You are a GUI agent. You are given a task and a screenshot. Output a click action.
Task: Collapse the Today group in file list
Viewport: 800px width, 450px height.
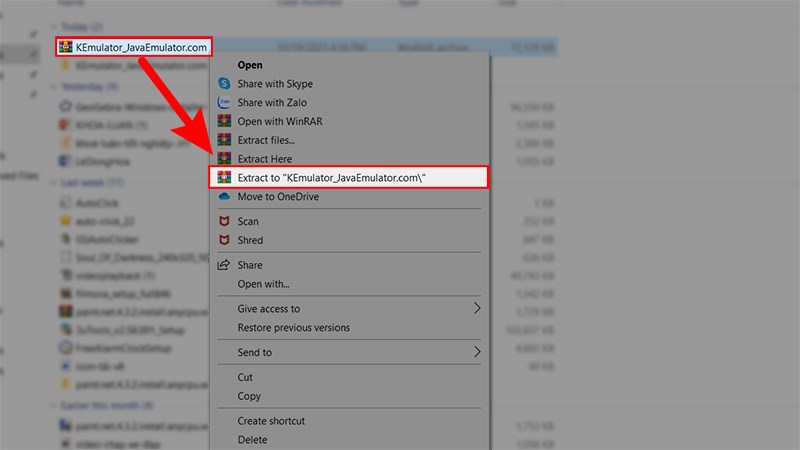[54, 26]
